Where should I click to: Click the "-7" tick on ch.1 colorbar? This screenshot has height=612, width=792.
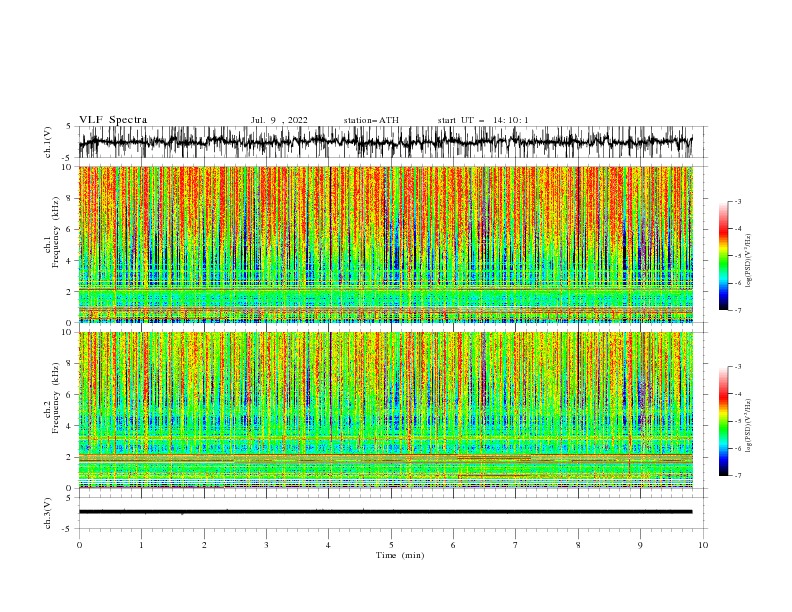737,310
